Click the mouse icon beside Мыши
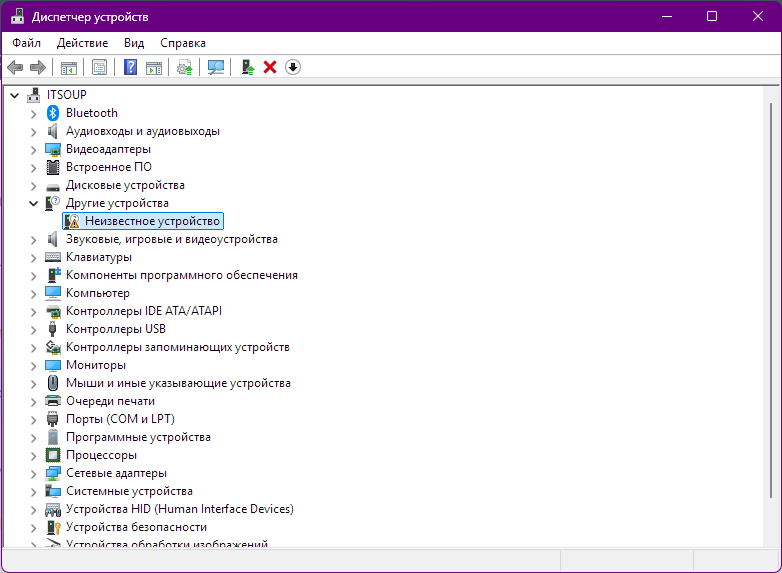Image resolution: width=782 pixels, height=573 pixels. pyautogui.click(x=53, y=383)
